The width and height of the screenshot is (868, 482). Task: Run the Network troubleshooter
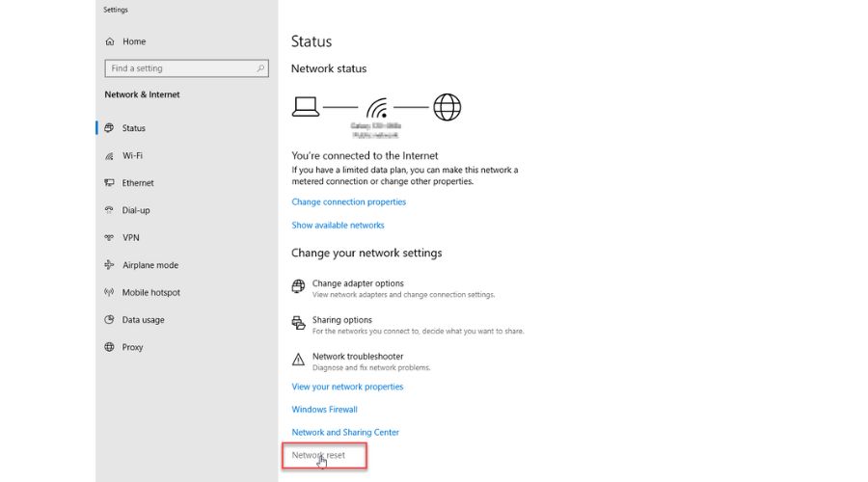pos(357,357)
